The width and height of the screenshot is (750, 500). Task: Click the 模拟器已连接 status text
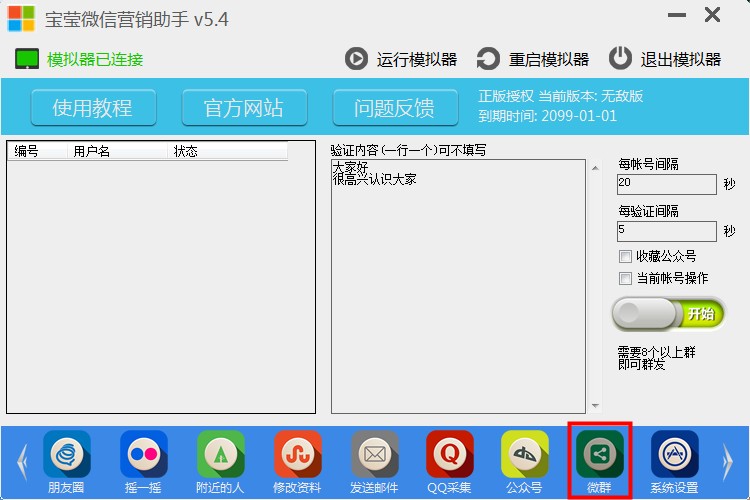(95, 59)
